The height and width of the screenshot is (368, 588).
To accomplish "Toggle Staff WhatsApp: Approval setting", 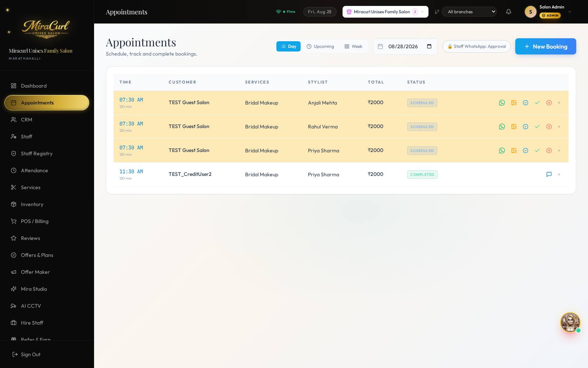I will 477,46.
